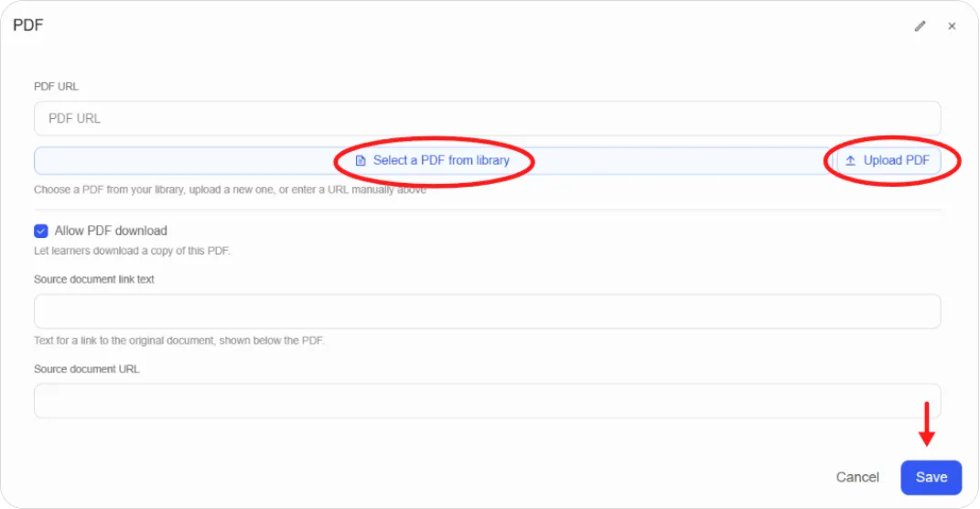The image size is (980, 509).
Task: Focus the PDF URL input field
Action: pos(488,118)
